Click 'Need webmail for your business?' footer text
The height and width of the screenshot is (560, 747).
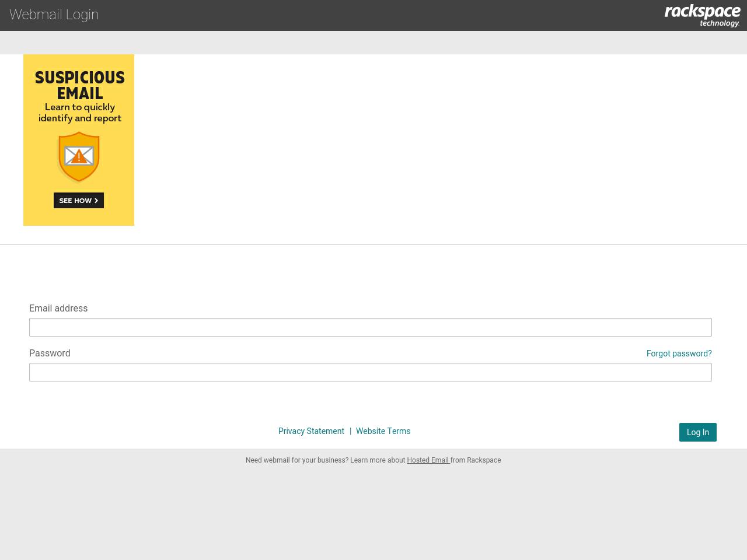tap(297, 460)
